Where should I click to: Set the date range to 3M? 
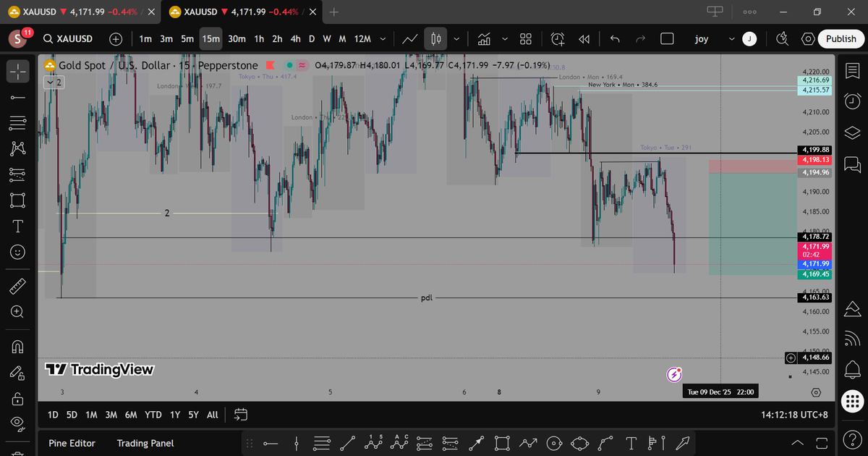pos(111,415)
